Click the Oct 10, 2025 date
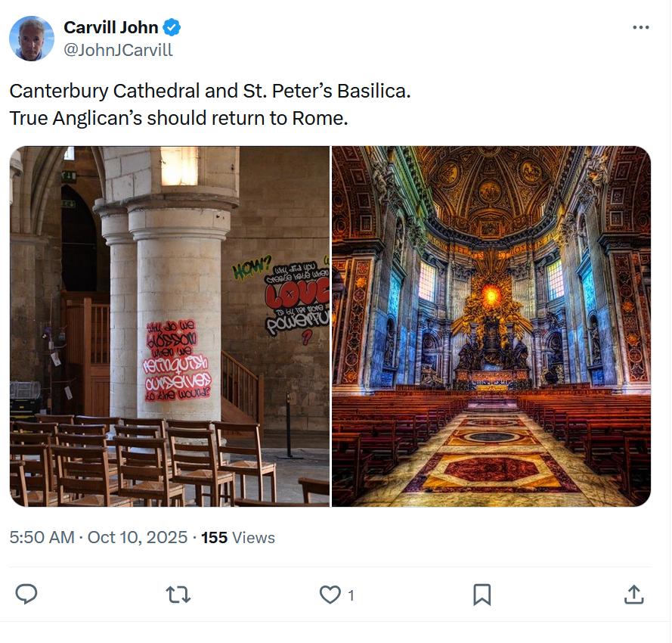The height and width of the screenshot is (643, 672). (x=138, y=537)
